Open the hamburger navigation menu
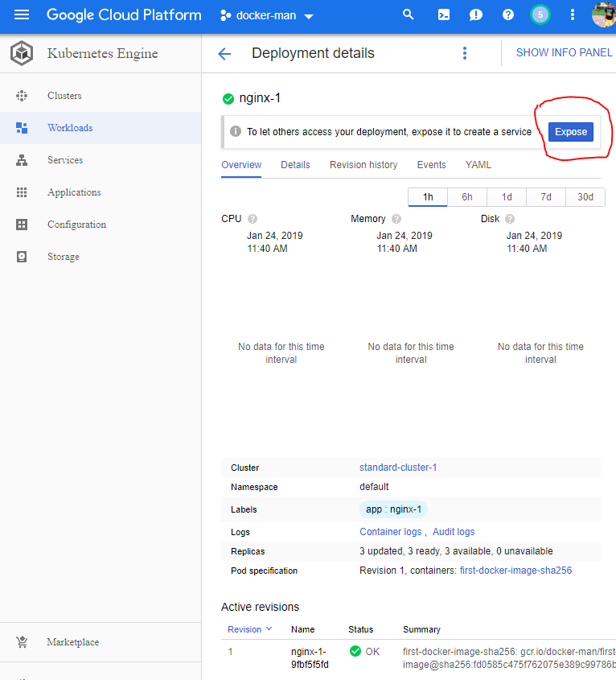Screen dimensions: 616x680 (x=22, y=15)
